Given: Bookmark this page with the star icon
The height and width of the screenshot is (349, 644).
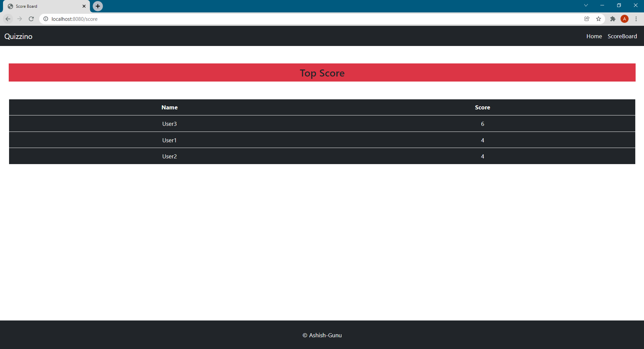Looking at the screenshot, I should pos(599,19).
